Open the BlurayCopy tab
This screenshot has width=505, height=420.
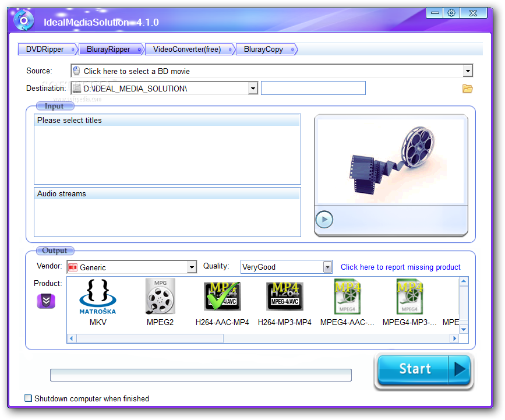266,50
